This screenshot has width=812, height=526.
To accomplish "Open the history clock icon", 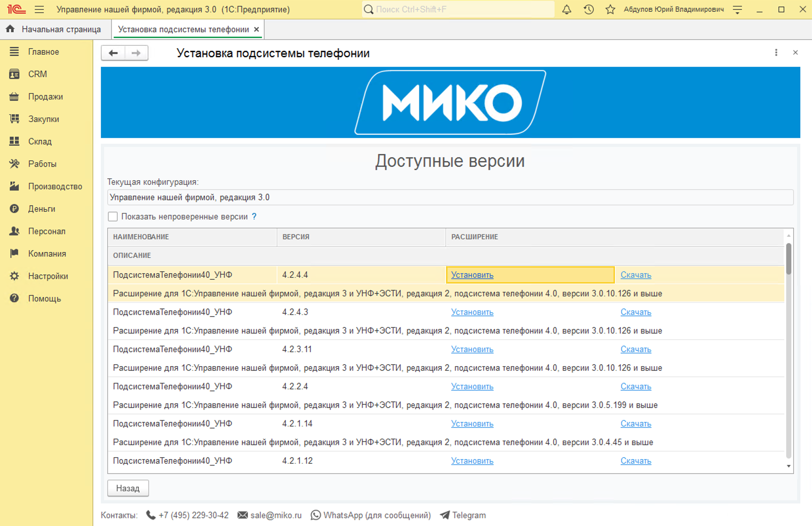I will [x=588, y=9].
